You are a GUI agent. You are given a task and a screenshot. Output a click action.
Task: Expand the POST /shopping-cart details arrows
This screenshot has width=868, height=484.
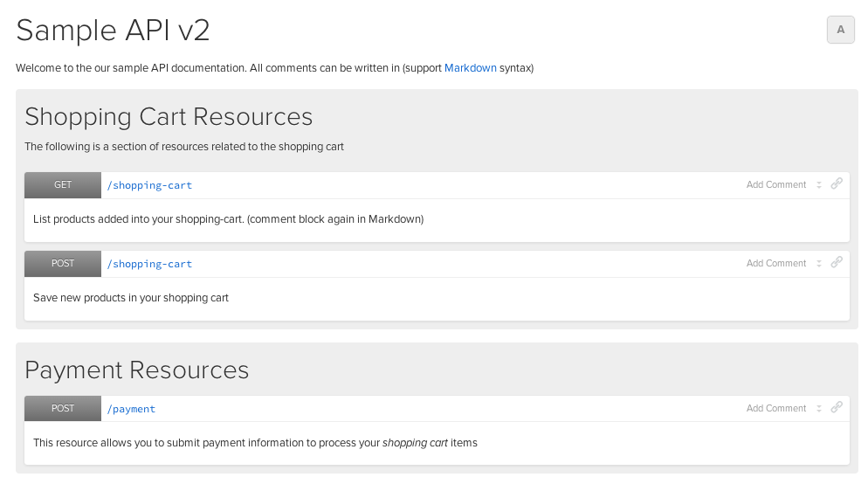pos(819,264)
